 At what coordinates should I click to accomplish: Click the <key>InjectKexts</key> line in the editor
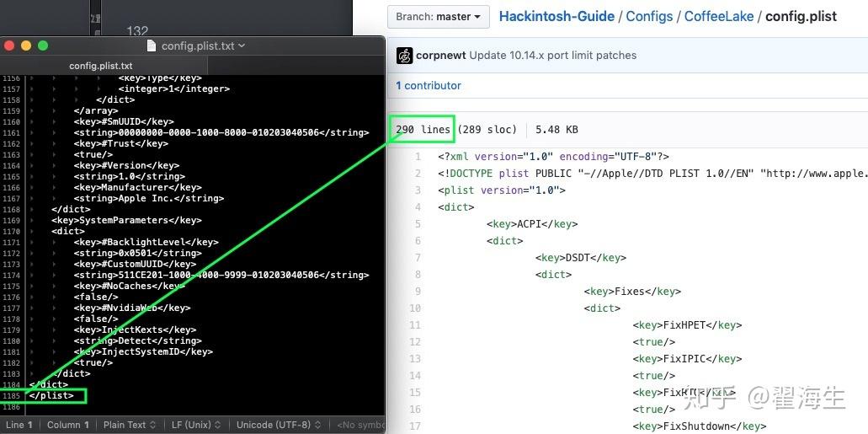(135, 330)
